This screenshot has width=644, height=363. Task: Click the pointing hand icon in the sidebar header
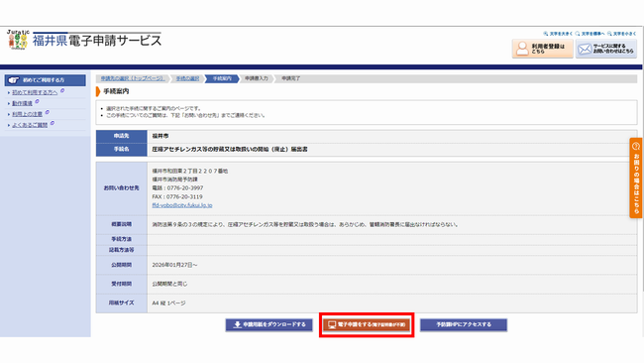tap(14, 80)
